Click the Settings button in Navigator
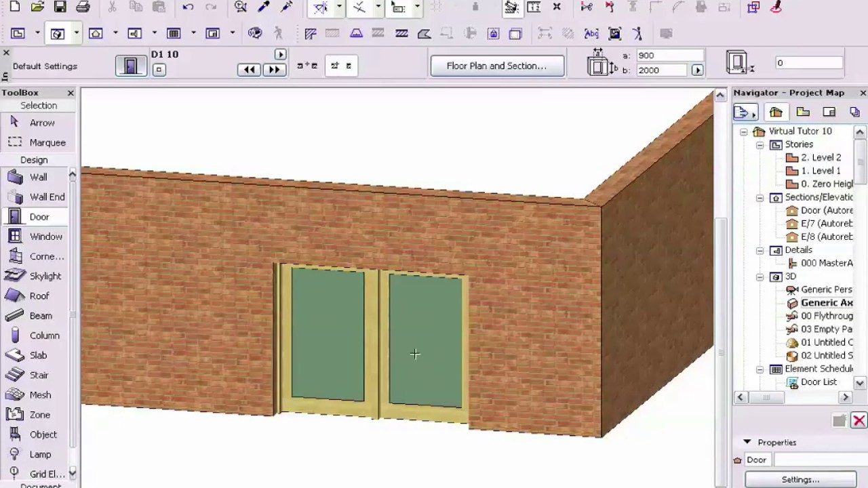Image resolution: width=868 pixels, height=488 pixels. point(800,479)
